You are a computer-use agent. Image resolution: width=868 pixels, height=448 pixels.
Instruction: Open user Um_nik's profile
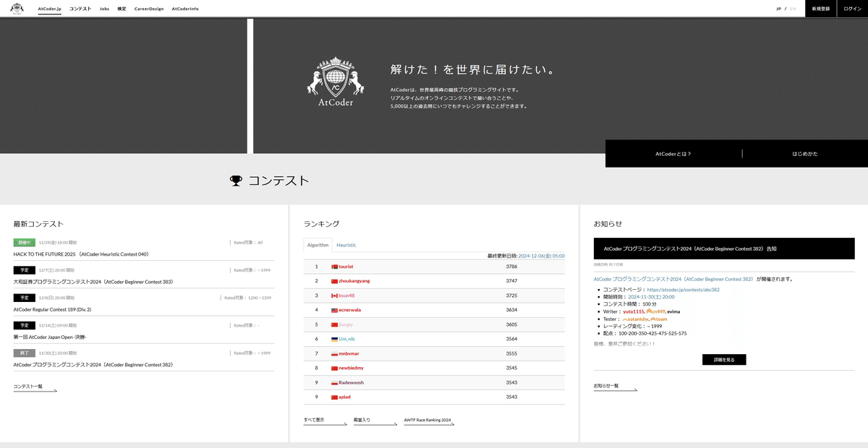pos(346,339)
